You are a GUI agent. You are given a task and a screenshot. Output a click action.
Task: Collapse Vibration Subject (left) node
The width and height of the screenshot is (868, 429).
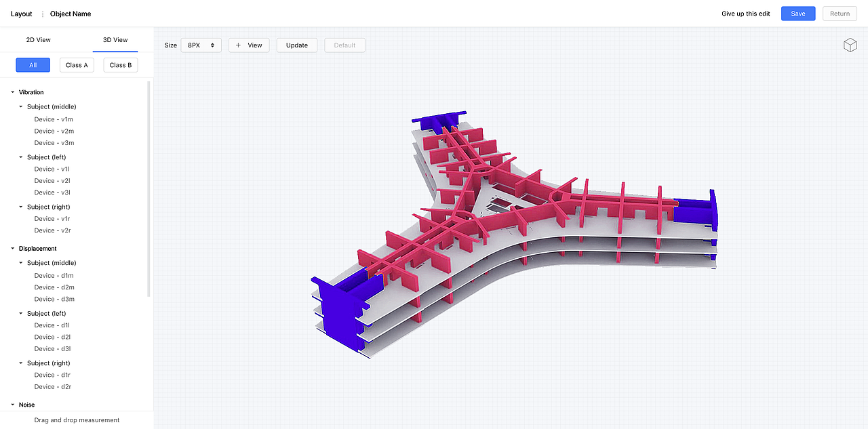(20, 157)
